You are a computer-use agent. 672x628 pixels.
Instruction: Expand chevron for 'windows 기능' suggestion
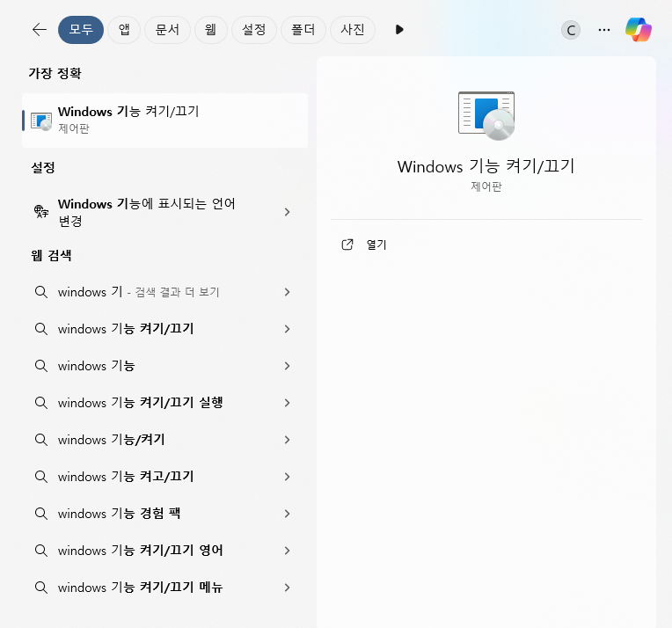click(287, 366)
